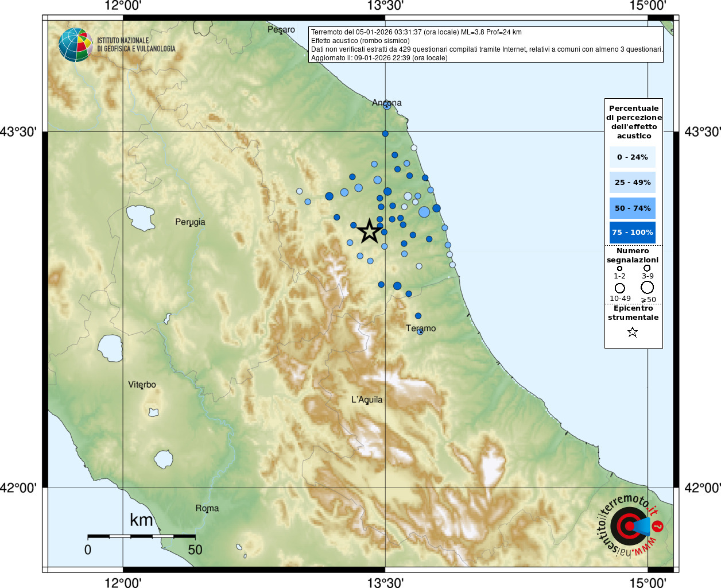
Task: Select the 75 - 100% dark blue swatch
Action: (x=633, y=233)
